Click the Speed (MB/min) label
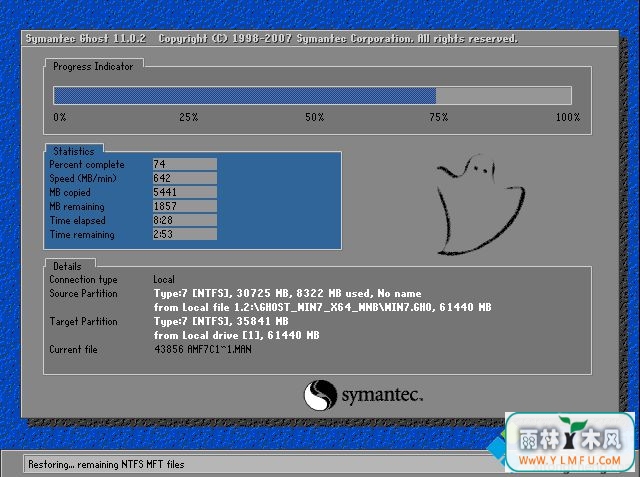This screenshot has width=640, height=477. click(x=83, y=178)
